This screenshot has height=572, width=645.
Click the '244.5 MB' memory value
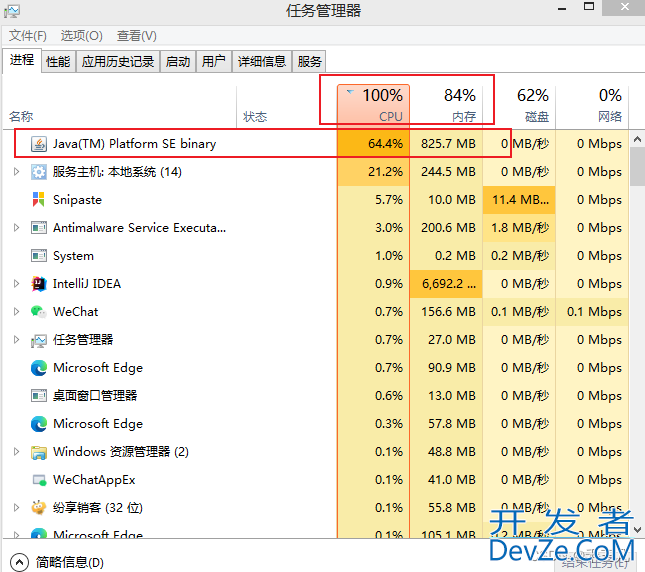(448, 172)
